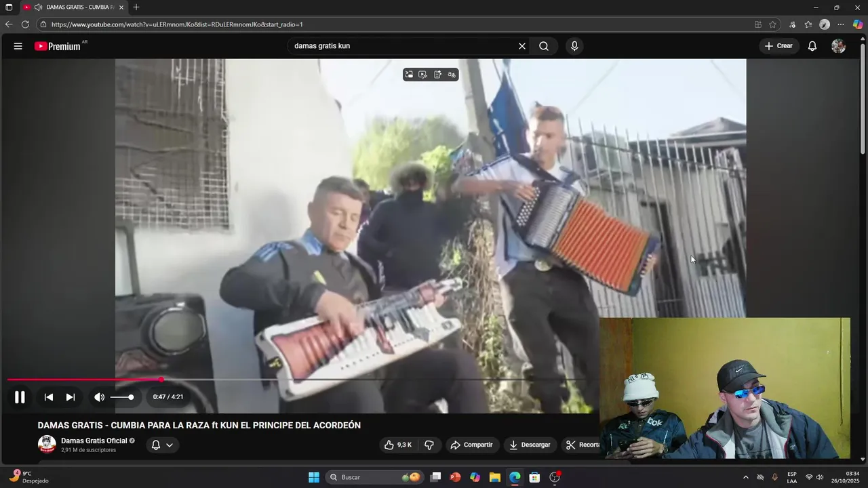Open the Edge favorites list
Screen dimensions: 868x488
808,24
